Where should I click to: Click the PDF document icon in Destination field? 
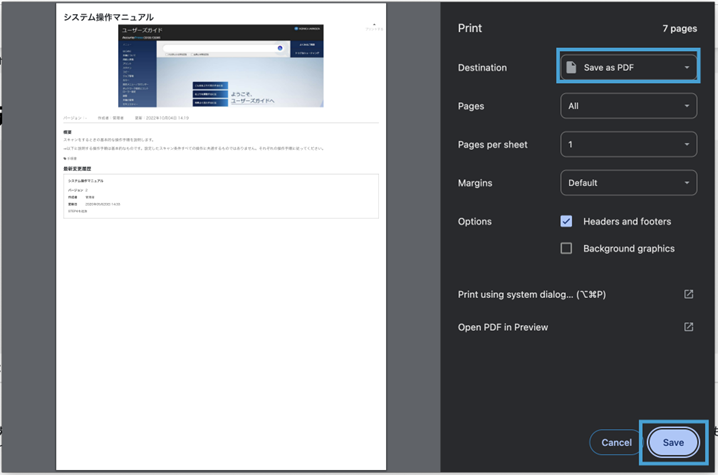[572, 68]
